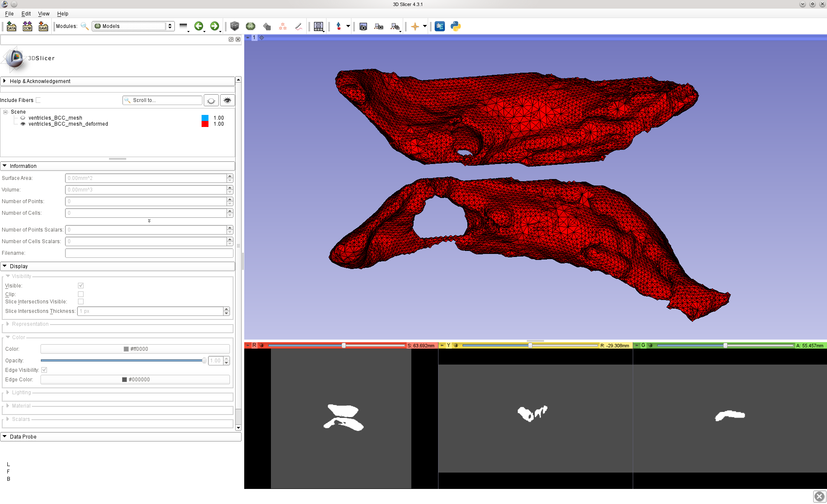Click the Color #ff0000 button
Image resolution: width=827 pixels, height=504 pixels.
135,349
